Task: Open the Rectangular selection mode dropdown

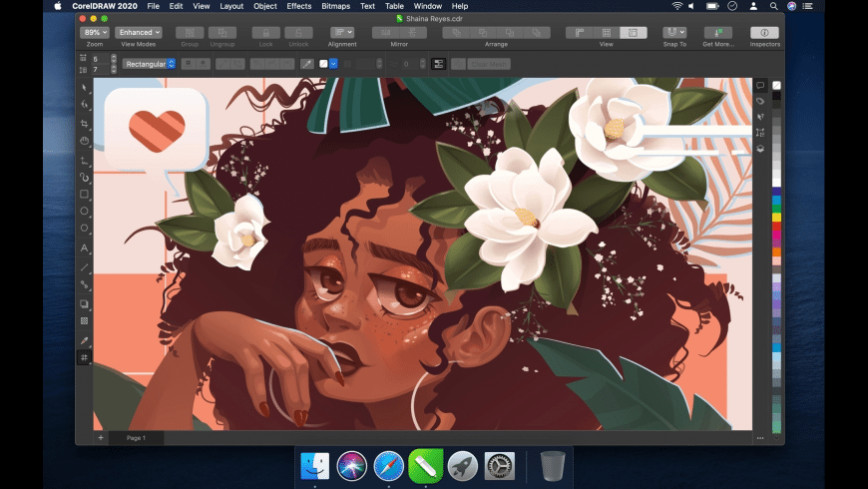Action: point(149,64)
